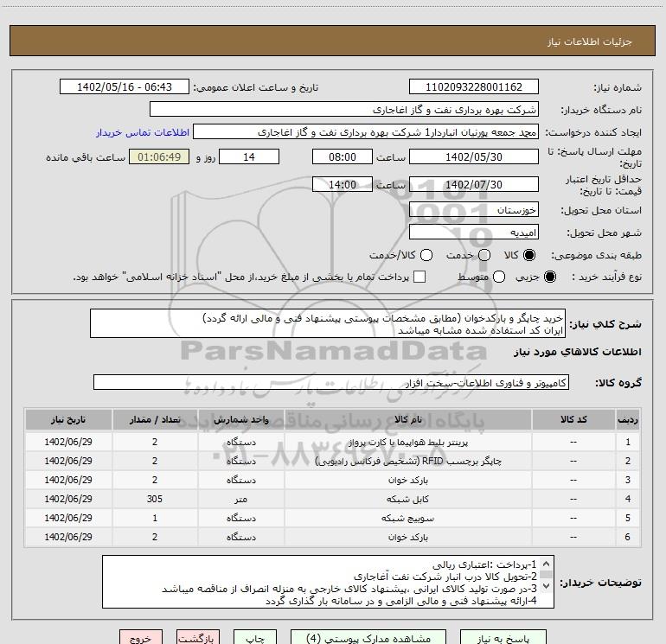
Task: Select the کالا radio button
Action: pyautogui.click(x=529, y=255)
